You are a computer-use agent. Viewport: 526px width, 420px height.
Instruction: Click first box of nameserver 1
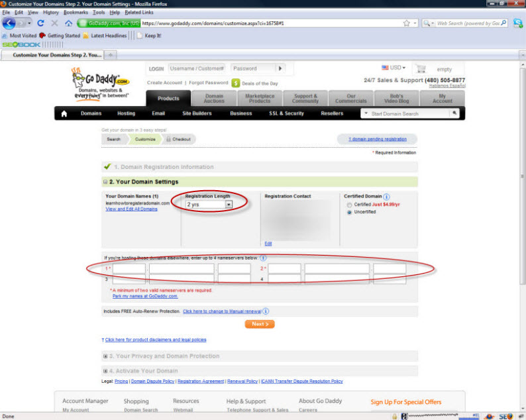click(129, 268)
